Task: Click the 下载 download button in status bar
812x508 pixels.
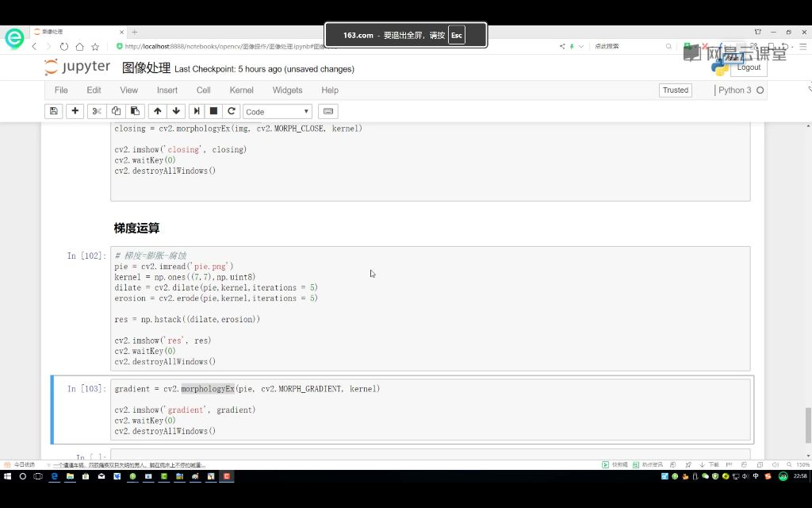Action: pyautogui.click(x=710, y=465)
